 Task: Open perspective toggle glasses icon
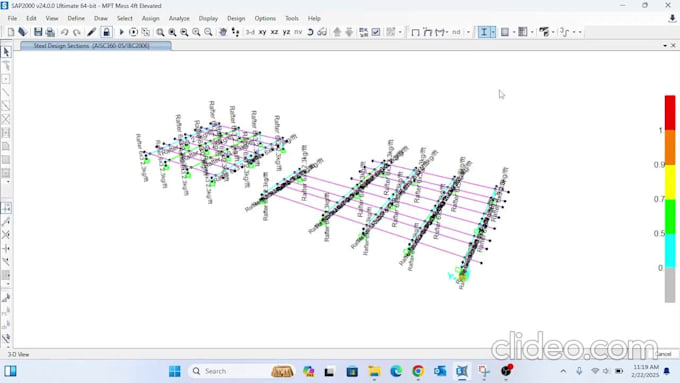pos(322,32)
